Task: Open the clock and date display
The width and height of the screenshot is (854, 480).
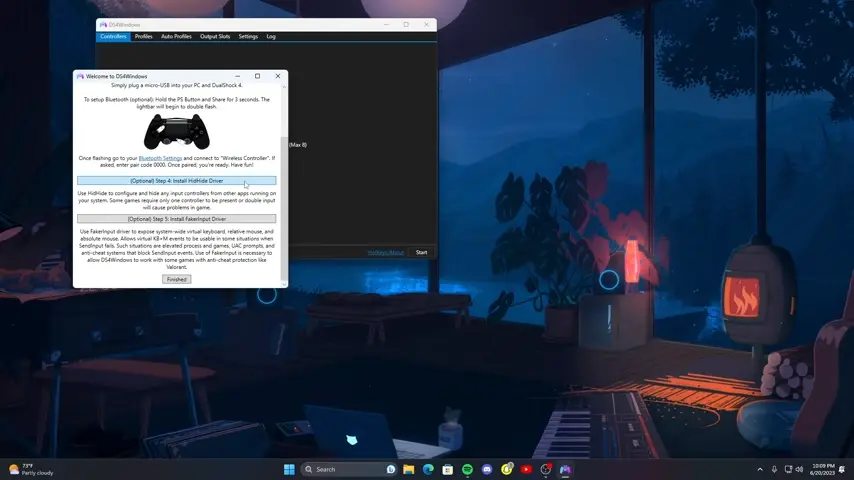Action: [x=822, y=470]
